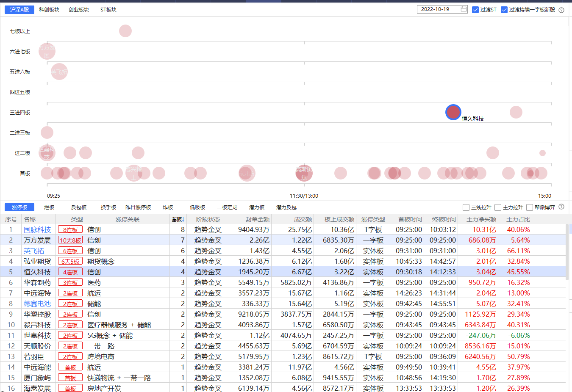This screenshot has width=572, height=392.
Task: Select the 换手板 tab
Action: (x=108, y=207)
